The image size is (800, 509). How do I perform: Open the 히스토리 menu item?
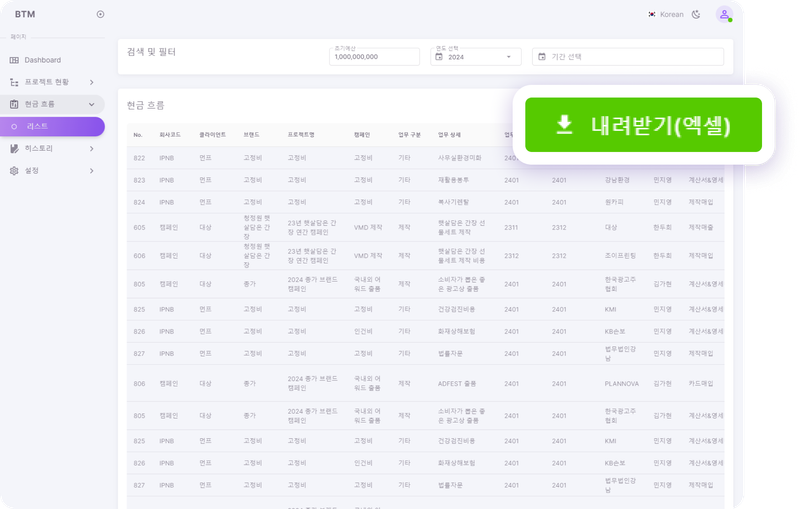pos(38,149)
